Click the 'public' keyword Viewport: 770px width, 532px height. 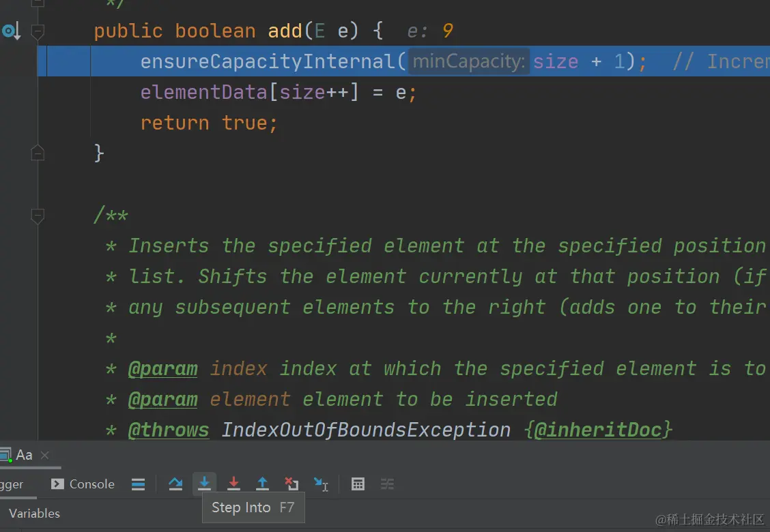tap(128, 31)
